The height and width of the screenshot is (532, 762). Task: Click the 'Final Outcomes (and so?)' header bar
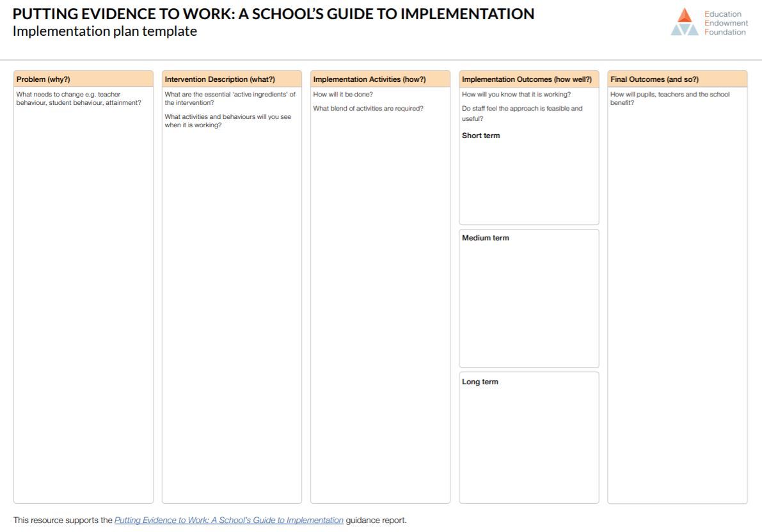tap(676, 79)
